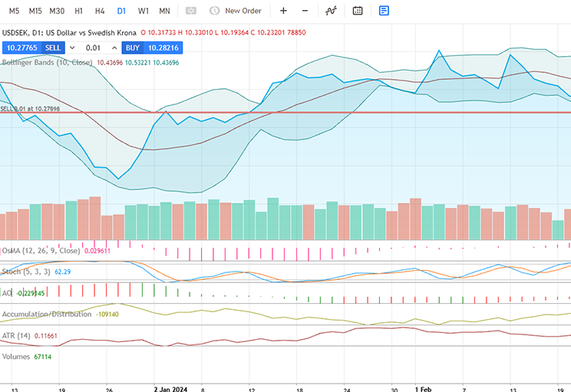Screen dimensions: 571x392
Task: Open the New Order dialog
Action: coord(236,11)
